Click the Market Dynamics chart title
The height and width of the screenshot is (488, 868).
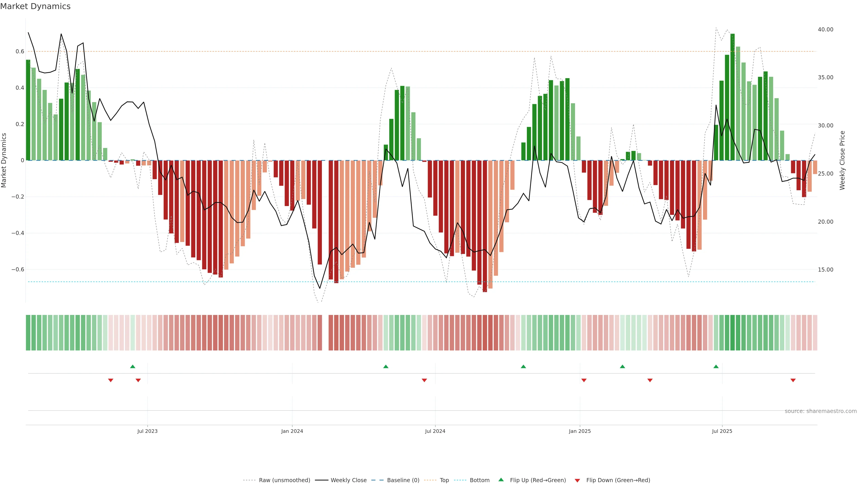point(35,6)
